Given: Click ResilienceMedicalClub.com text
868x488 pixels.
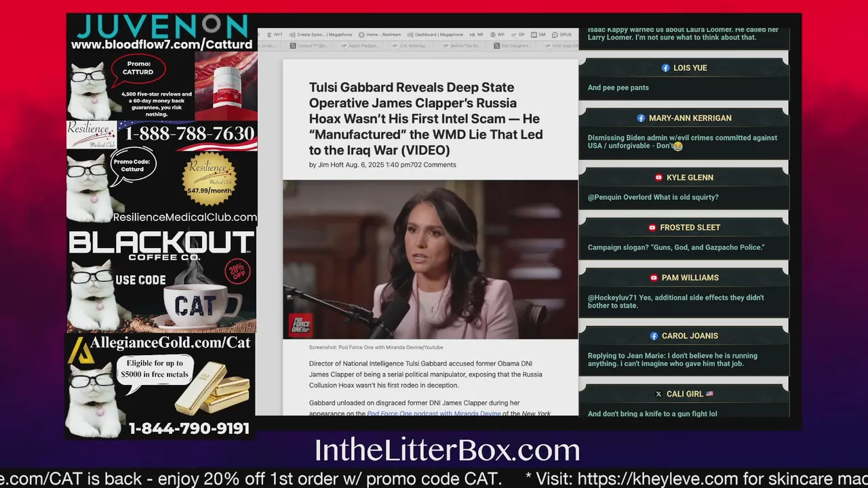Looking at the screenshot, I should tap(184, 218).
